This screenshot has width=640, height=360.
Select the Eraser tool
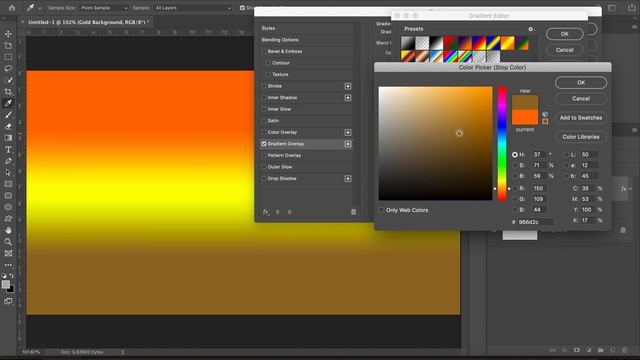(8, 126)
